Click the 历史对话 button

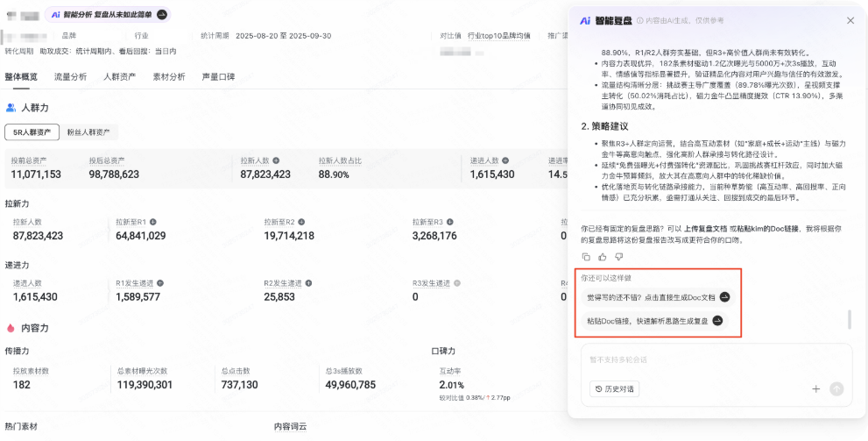tap(615, 389)
